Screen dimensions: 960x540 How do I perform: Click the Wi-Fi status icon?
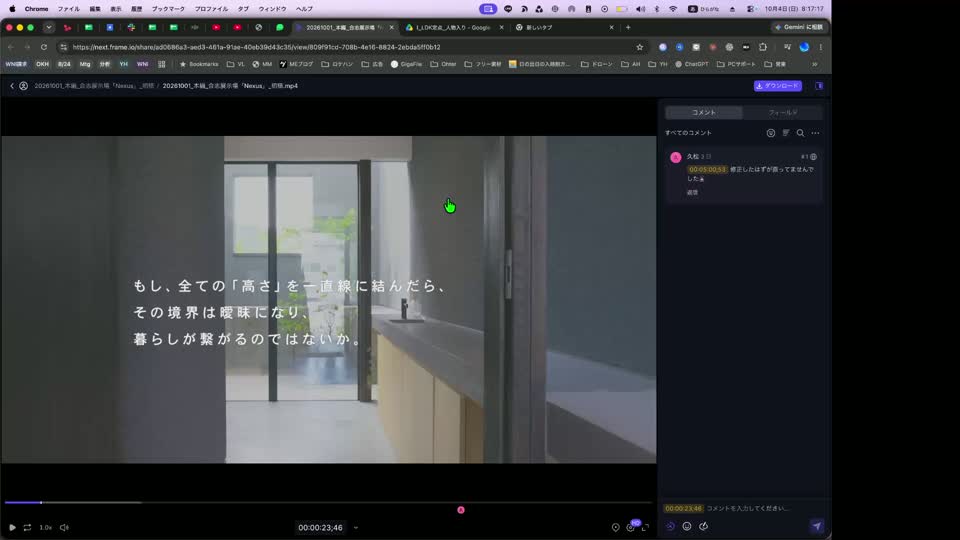click(673, 9)
